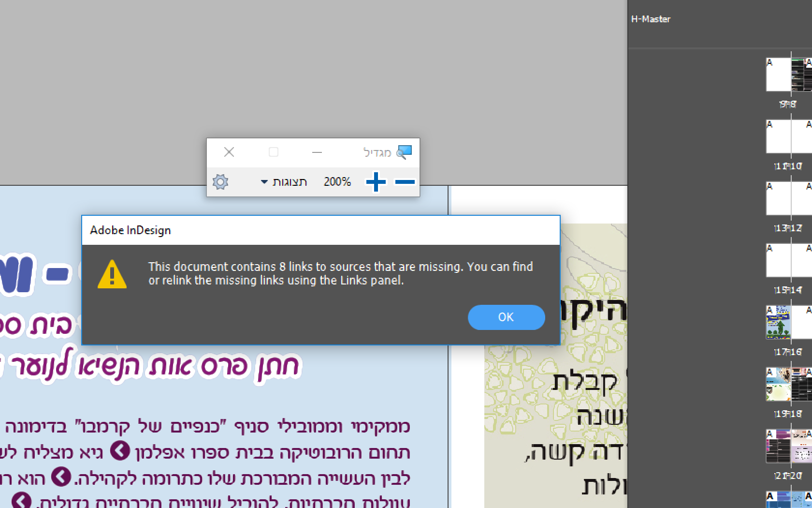Select the left page thumbnail of spread 17-16
This screenshot has height=508, width=812.
778,322
